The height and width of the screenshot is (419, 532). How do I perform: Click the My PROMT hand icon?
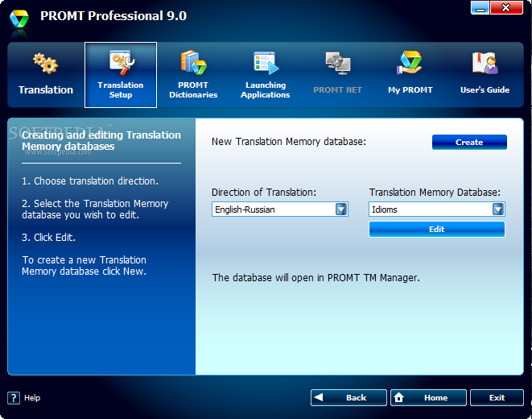410,63
